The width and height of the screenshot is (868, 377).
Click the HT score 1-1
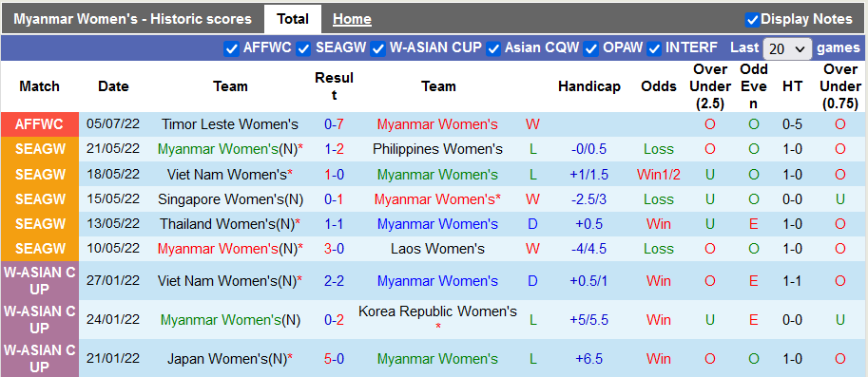pos(792,281)
